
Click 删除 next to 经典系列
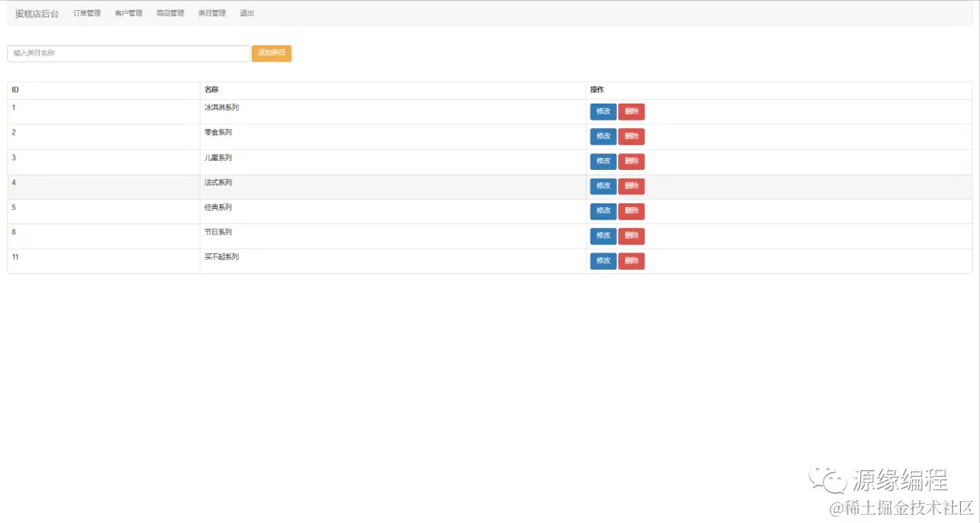pos(632,211)
